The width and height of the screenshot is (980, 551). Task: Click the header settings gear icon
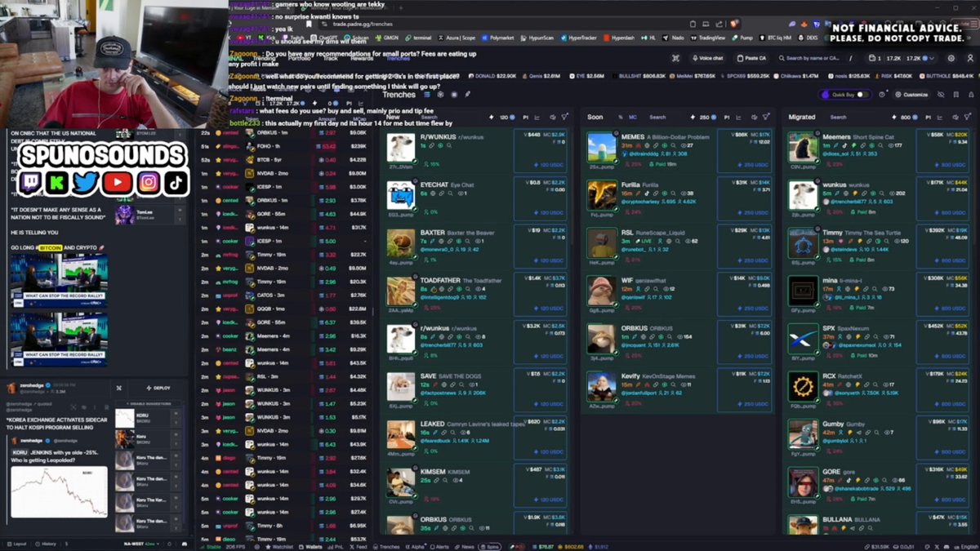(x=951, y=58)
